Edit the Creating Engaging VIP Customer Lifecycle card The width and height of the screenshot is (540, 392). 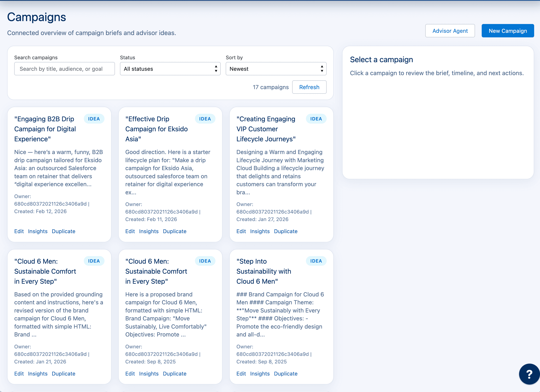[241, 231]
